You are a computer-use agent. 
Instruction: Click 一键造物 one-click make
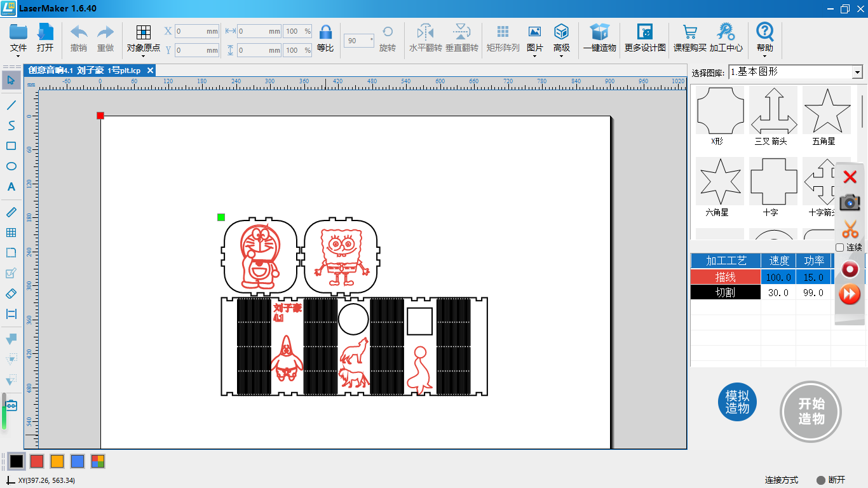coord(600,37)
